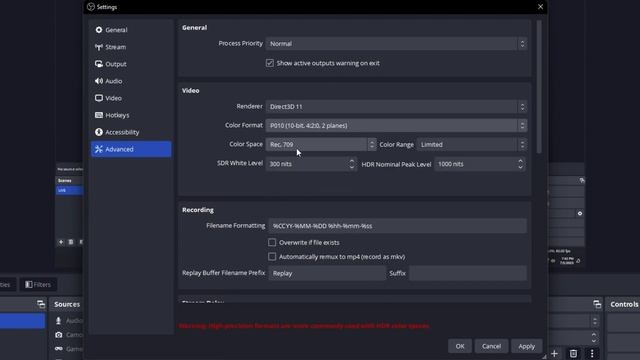Viewport: 640px width, 360px height.
Task: Open the Process Priority dropdown
Action: [x=396, y=44]
